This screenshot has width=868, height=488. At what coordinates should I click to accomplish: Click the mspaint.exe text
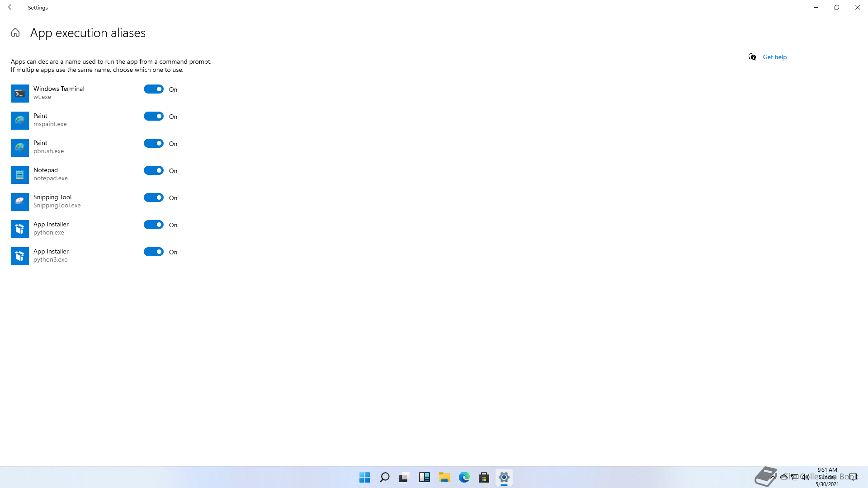(50, 124)
